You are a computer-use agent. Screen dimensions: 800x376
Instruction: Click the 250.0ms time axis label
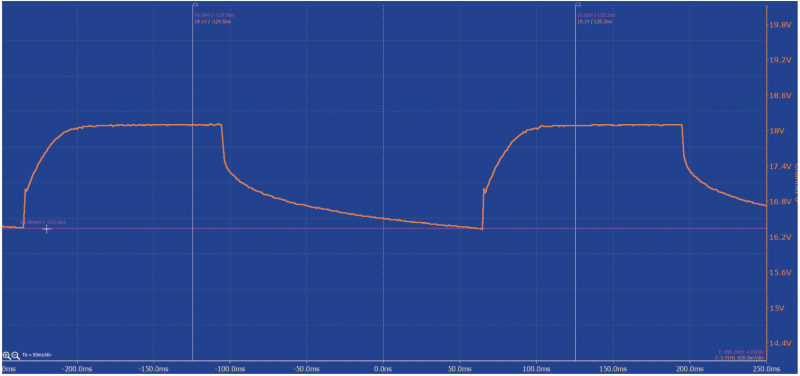point(767,368)
